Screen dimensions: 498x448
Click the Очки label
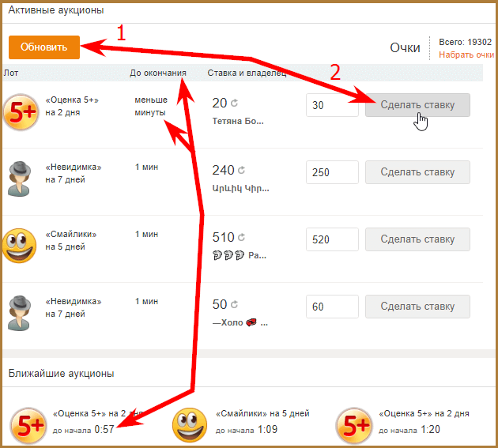coord(405,48)
